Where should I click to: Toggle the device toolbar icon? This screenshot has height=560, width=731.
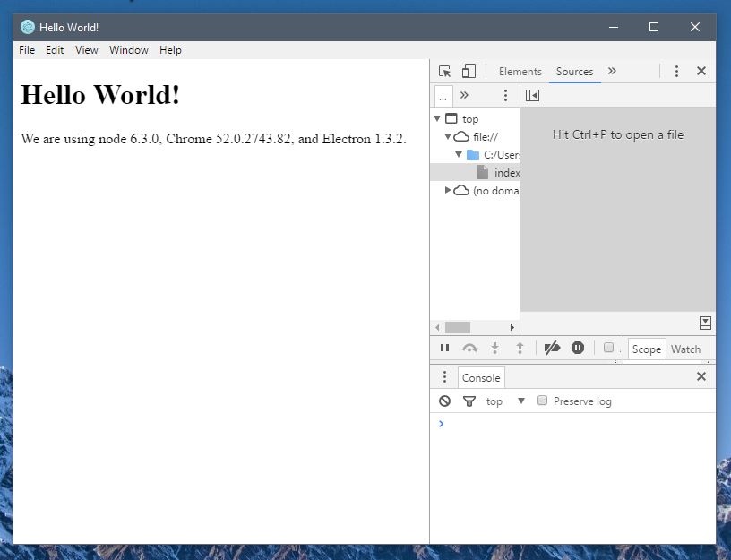coord(469,72)
